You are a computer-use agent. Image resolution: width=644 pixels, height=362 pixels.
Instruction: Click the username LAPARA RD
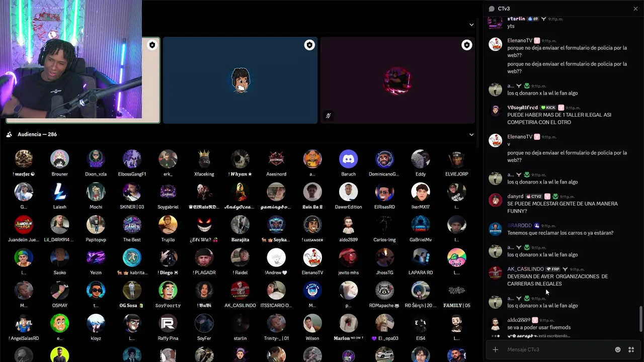coord(421,273)
